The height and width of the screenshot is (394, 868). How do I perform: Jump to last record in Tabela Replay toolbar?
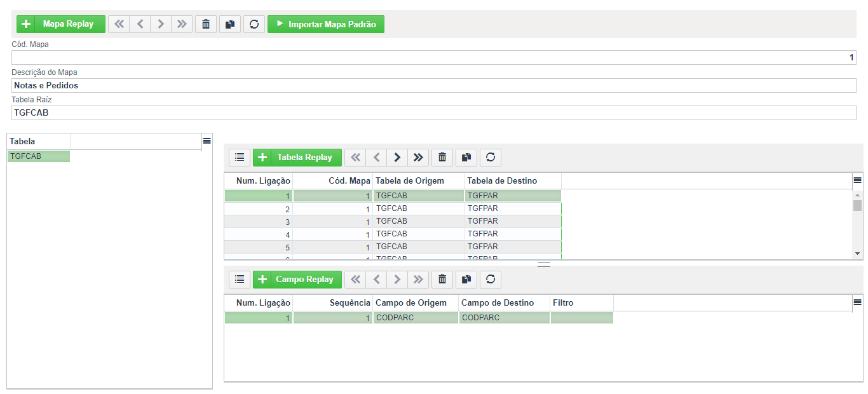[x=418, y=157]
